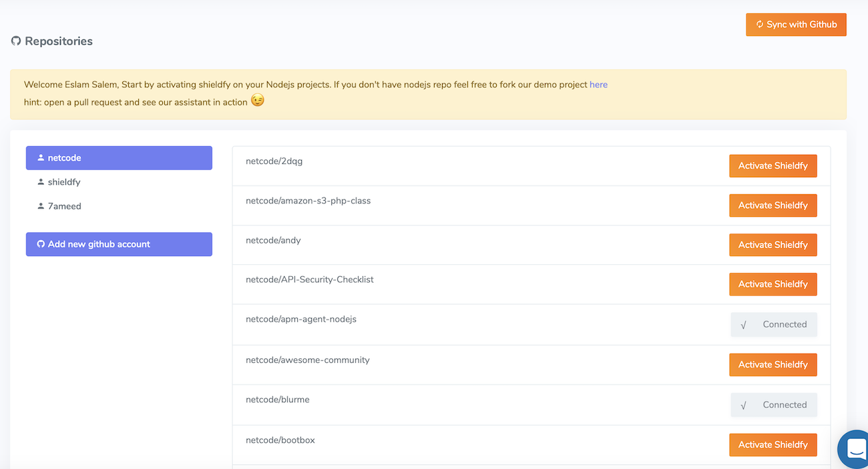Click the welcome message for Eslam Salem
868x469 pixels.
pyautogui.click(x=306, y=85)
